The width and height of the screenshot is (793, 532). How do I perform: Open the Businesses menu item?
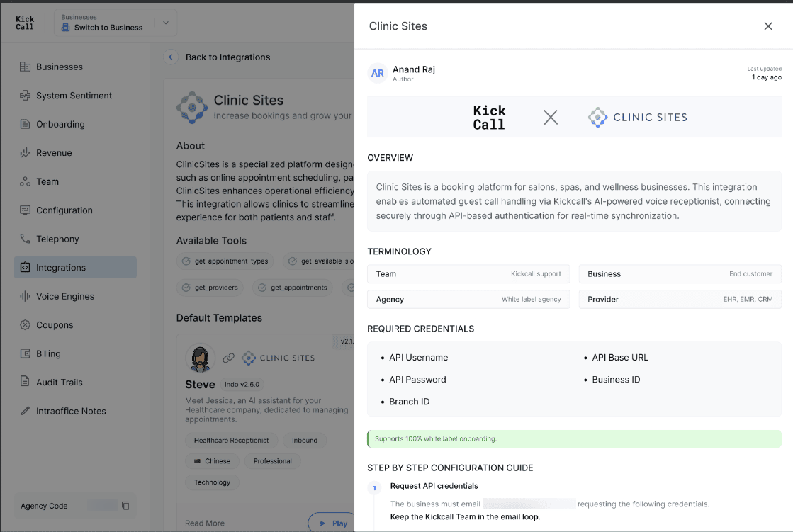coord(75,67)
